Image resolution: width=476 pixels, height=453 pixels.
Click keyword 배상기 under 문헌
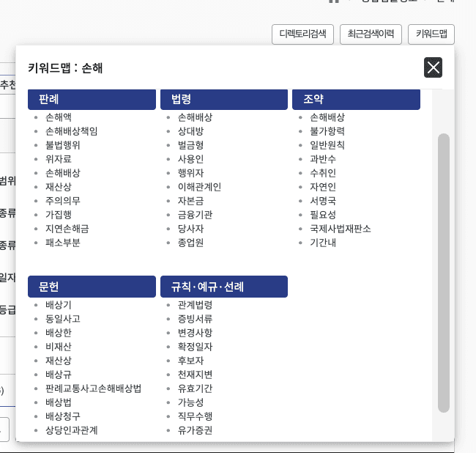click(x=59, y=305)
